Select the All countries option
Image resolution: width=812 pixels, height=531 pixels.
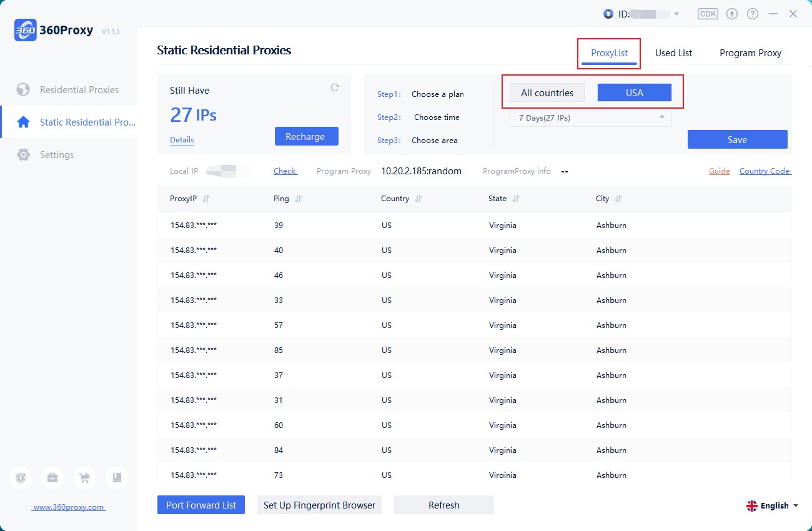pos(547,92)
